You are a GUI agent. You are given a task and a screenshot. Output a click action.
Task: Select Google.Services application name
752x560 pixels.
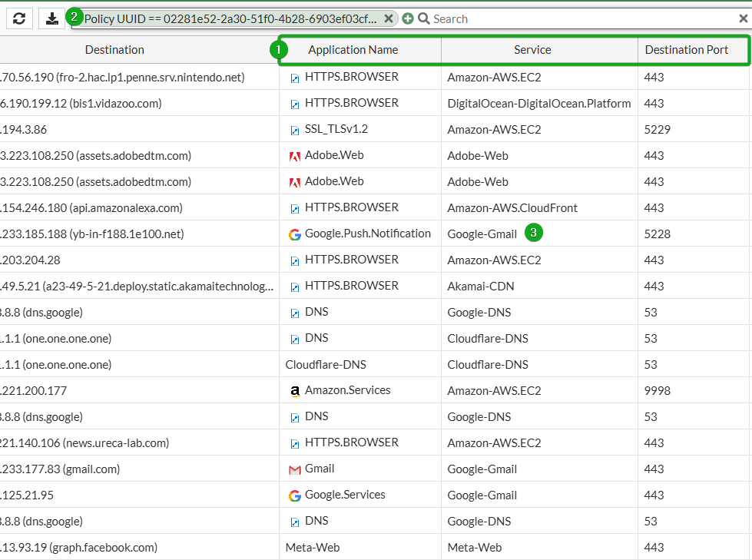point(345,494)
